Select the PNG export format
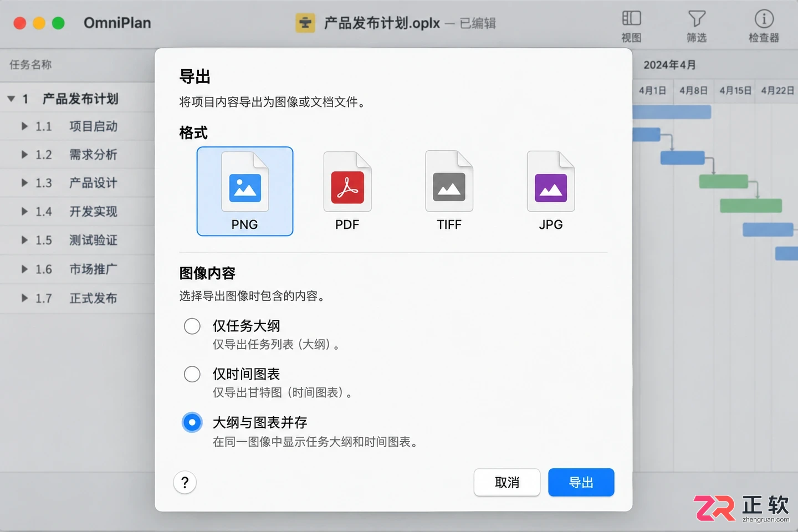 pyautogui.click(x=244, y=191)
